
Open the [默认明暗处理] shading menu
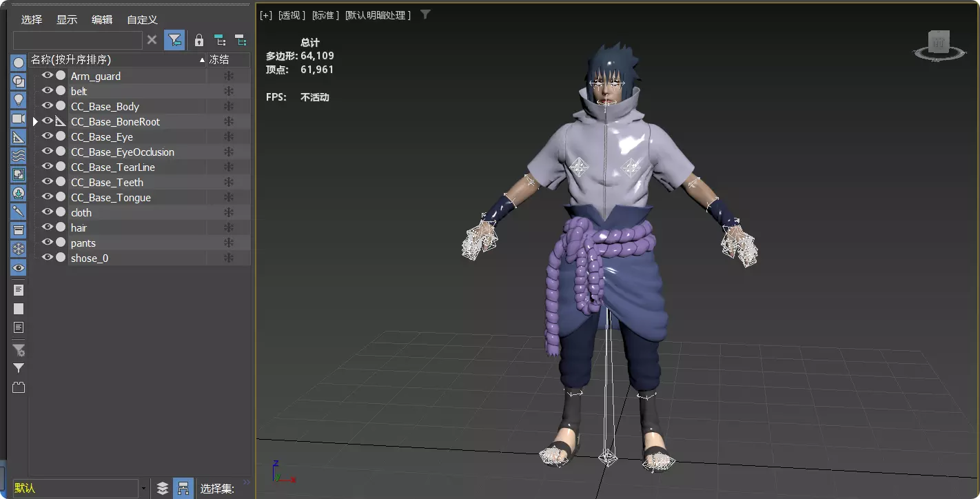(x=378, y=15)
